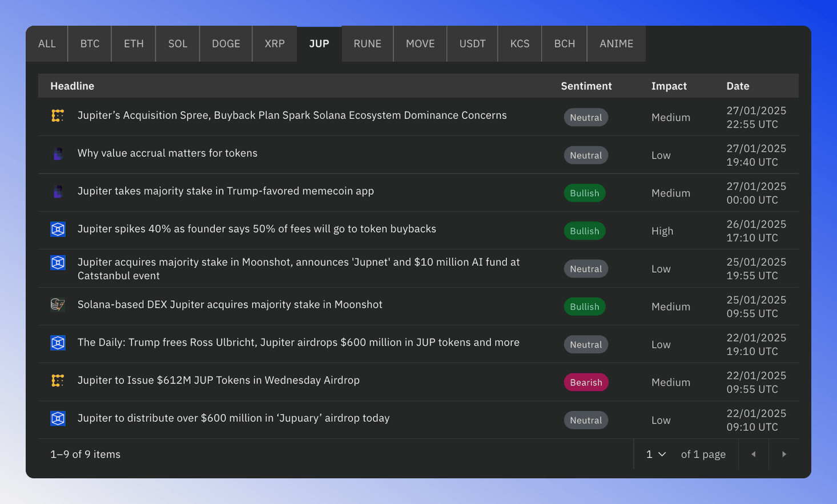Open headline Jupiter spikes 40% as founder says
Screen dimensions: 837x504
[257, 229]
